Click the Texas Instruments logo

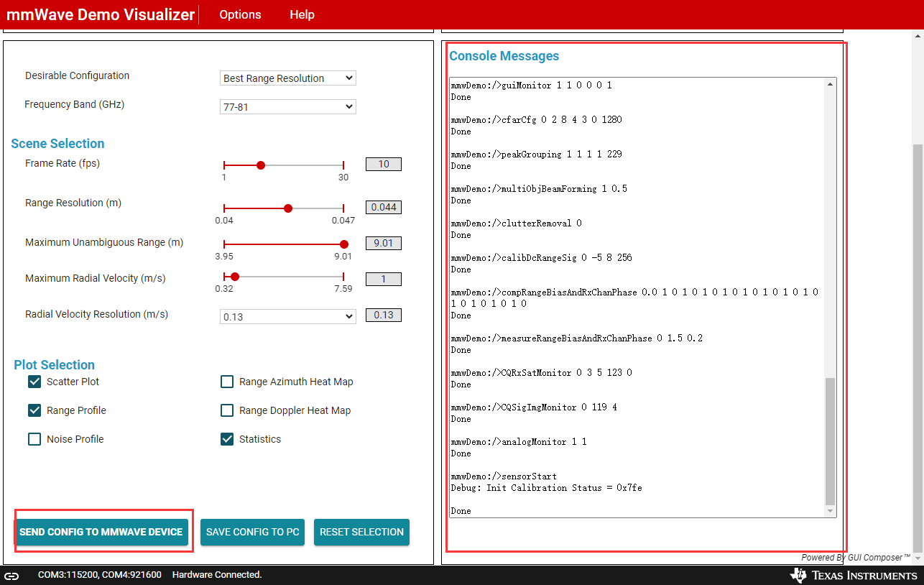(x=854, y=576)
